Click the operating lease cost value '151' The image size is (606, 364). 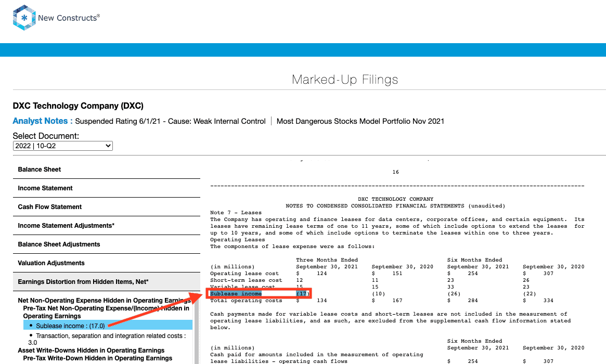[397, 273]
